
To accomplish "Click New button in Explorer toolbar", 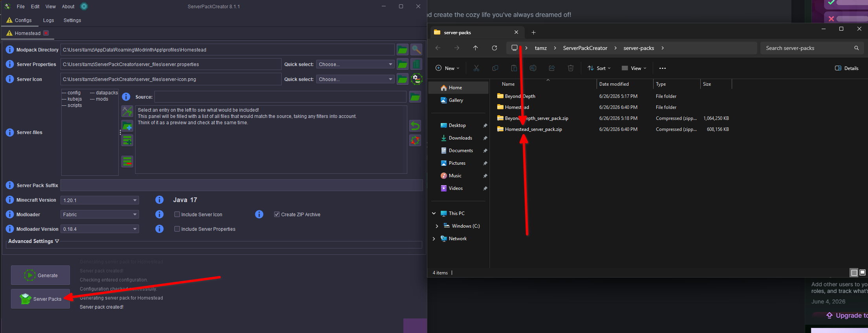I will [x=447, y=68].
